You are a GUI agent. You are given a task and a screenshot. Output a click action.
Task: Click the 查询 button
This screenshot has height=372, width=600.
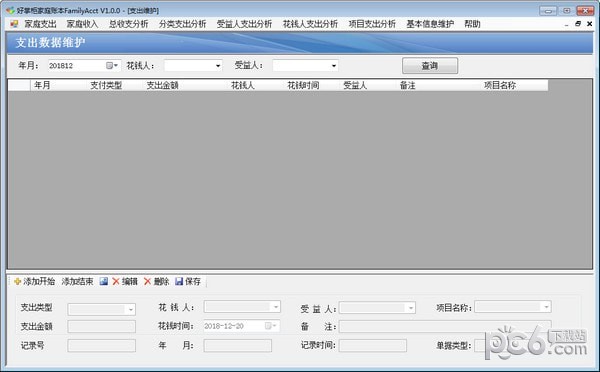pos(430,66)
